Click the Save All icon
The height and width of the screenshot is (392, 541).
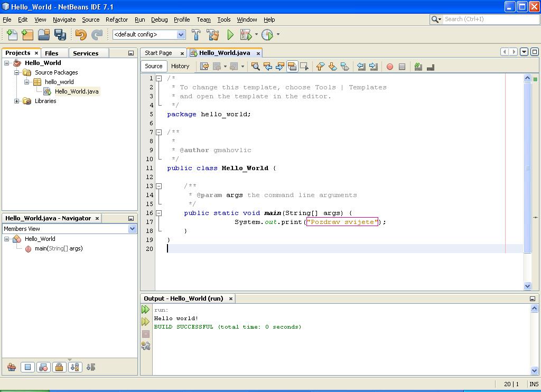60,35
